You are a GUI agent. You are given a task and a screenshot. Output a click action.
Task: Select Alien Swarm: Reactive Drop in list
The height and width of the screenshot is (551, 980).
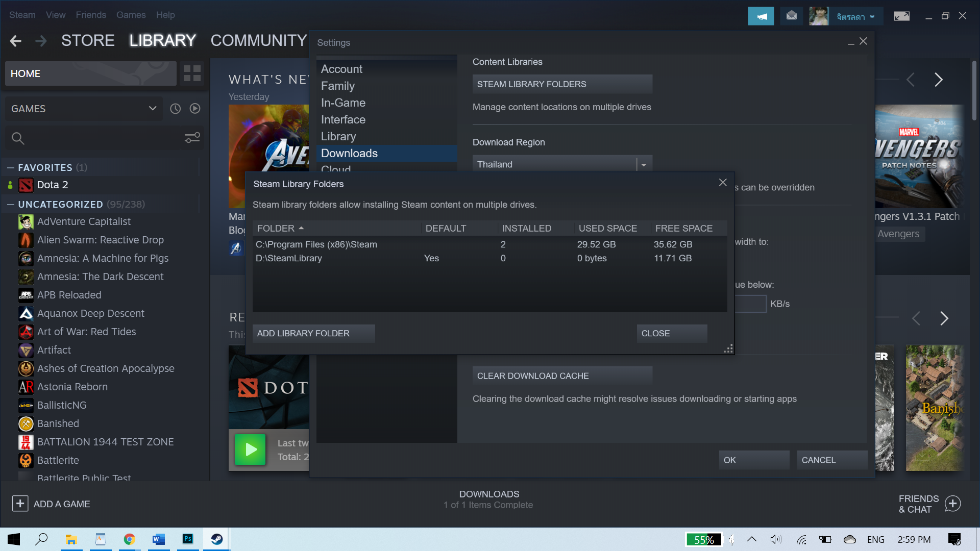click(x=101, y=240)
